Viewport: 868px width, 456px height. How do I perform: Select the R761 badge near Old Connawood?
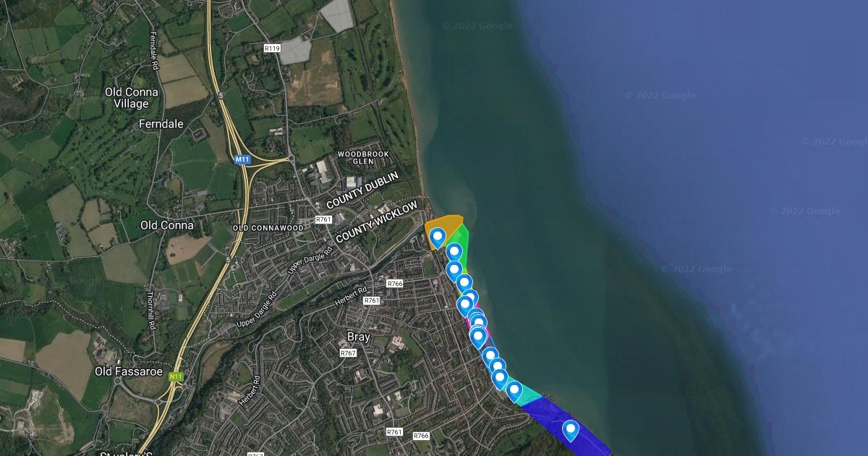pos(323,219)
